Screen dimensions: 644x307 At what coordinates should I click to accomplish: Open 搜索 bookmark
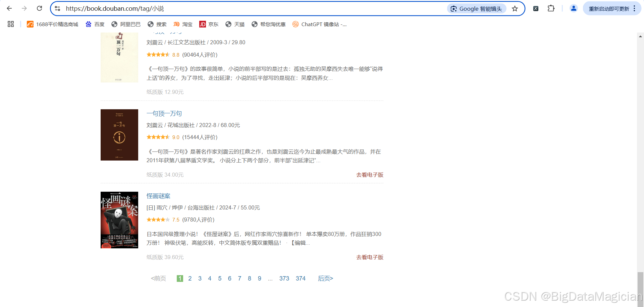tap(157, 24)
